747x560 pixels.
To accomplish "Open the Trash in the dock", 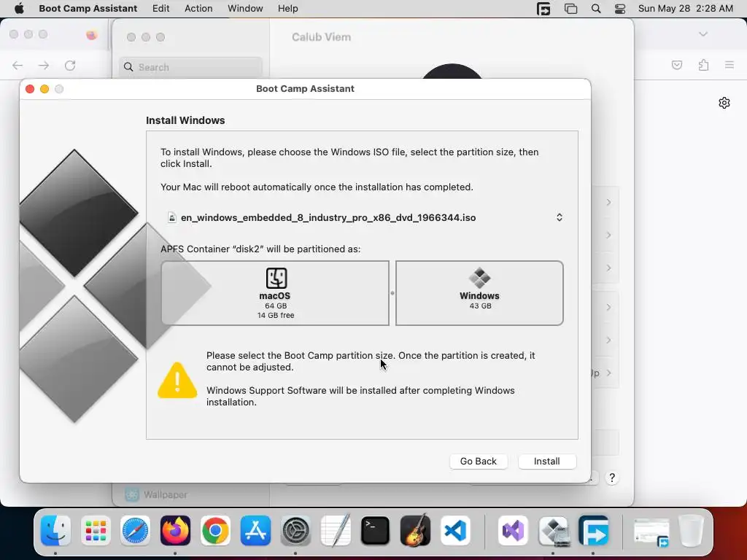I will coord(691,531).
